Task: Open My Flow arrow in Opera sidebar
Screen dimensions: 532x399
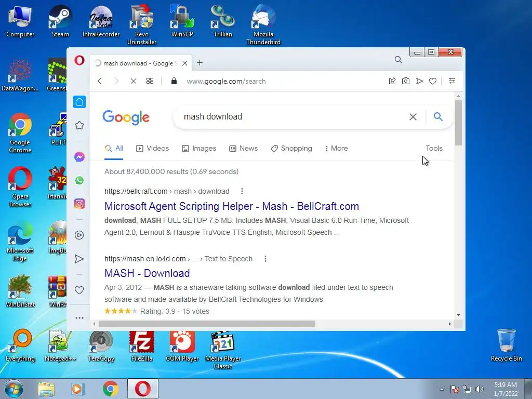Action: (x=79, y=259)
